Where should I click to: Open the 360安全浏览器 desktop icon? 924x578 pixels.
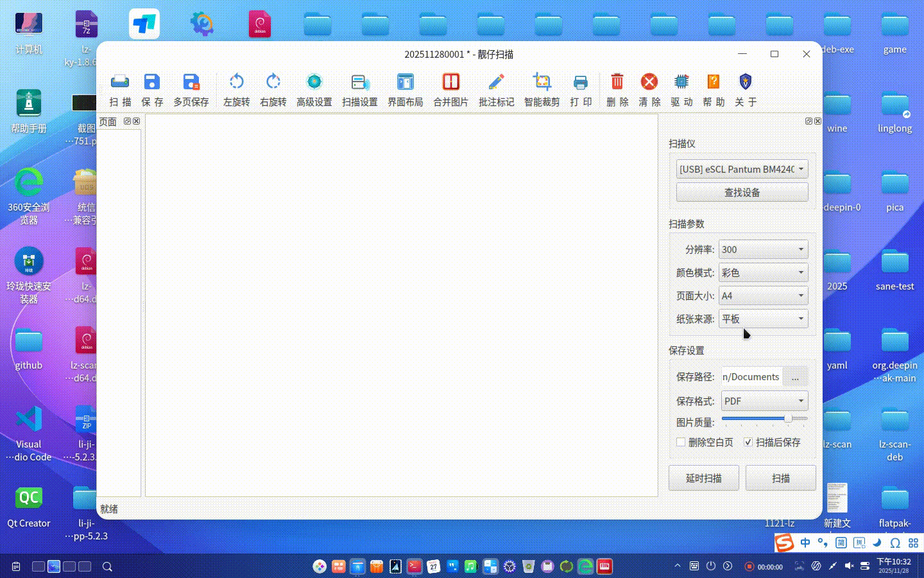29,196
